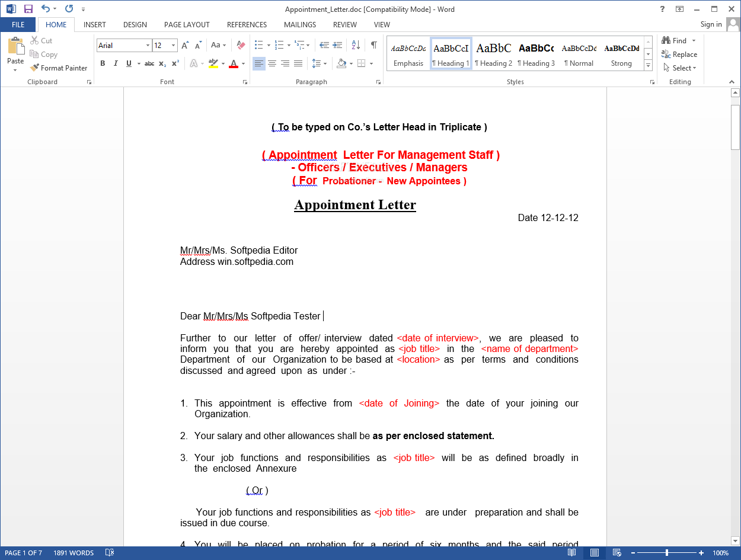Image resolution: width=741 pixels, height=560 pixels.
Task: Switch to Read Mode view icon
Action: [571, 553]
